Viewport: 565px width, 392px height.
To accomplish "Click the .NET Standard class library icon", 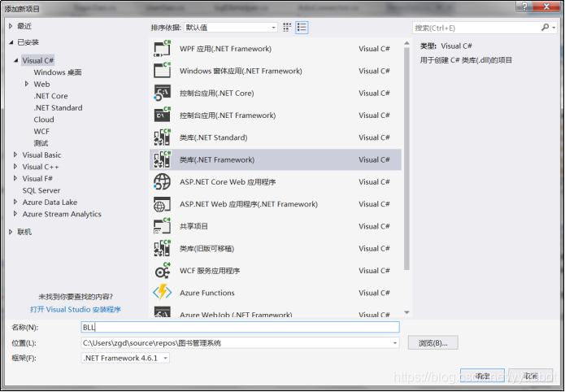I will (x=162, y=137).
